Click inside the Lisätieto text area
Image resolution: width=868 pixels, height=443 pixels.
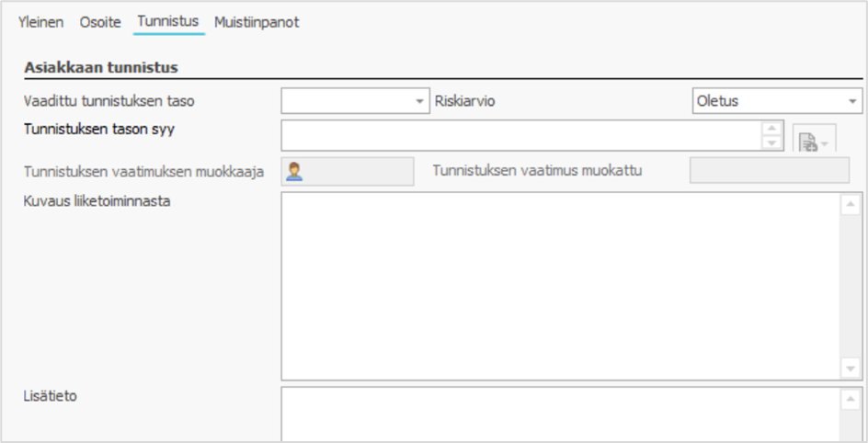[x=559, y=415]
